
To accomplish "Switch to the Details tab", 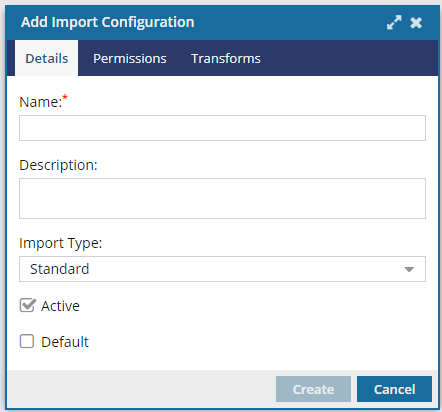I will [x=47, y=58].
